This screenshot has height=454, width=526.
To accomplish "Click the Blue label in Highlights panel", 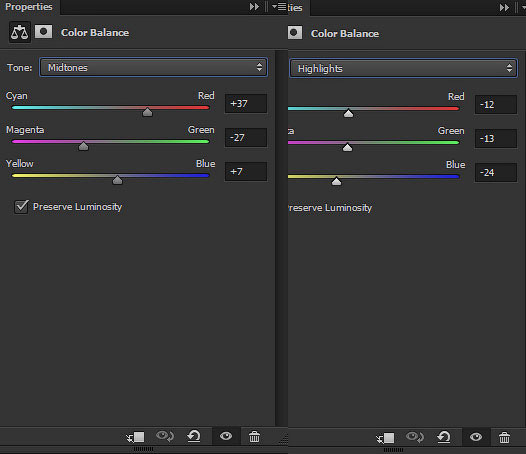I will pos(456,165).
